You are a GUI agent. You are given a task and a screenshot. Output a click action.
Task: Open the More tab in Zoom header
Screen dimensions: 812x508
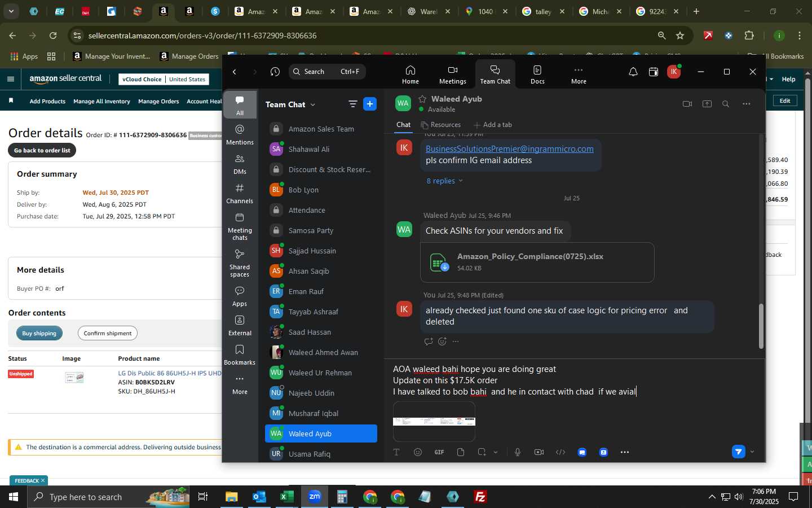tap(579, 74)
